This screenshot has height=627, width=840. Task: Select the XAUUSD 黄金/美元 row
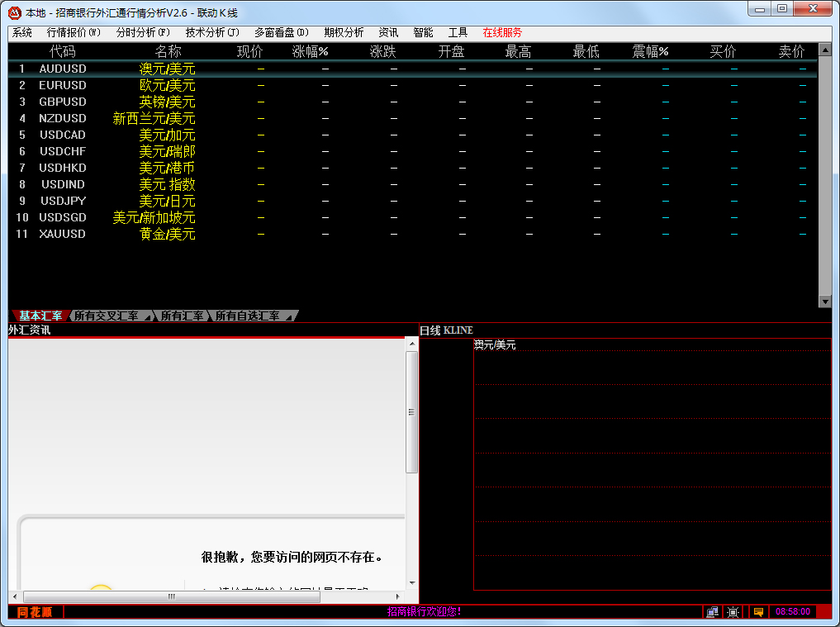coord(412,234)
